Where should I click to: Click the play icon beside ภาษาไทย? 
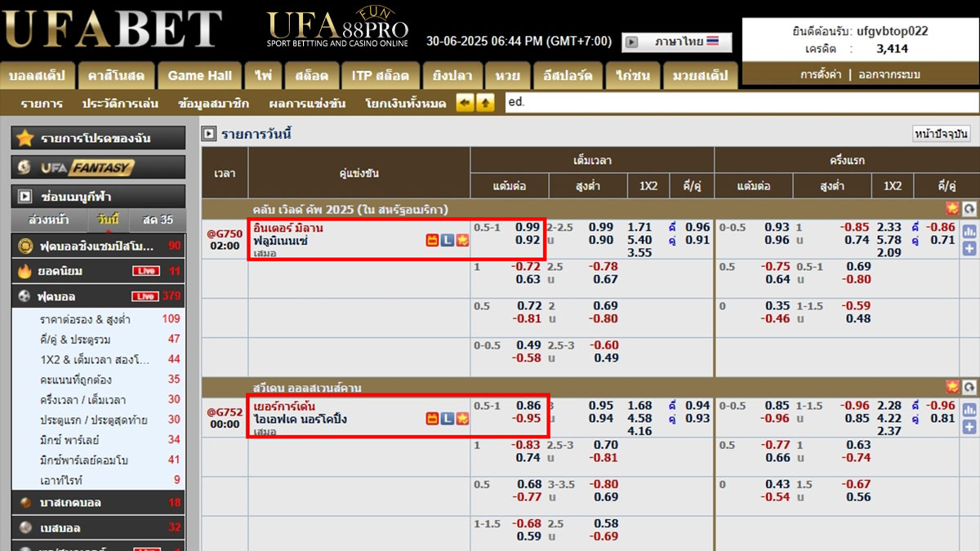pos(630,42)
